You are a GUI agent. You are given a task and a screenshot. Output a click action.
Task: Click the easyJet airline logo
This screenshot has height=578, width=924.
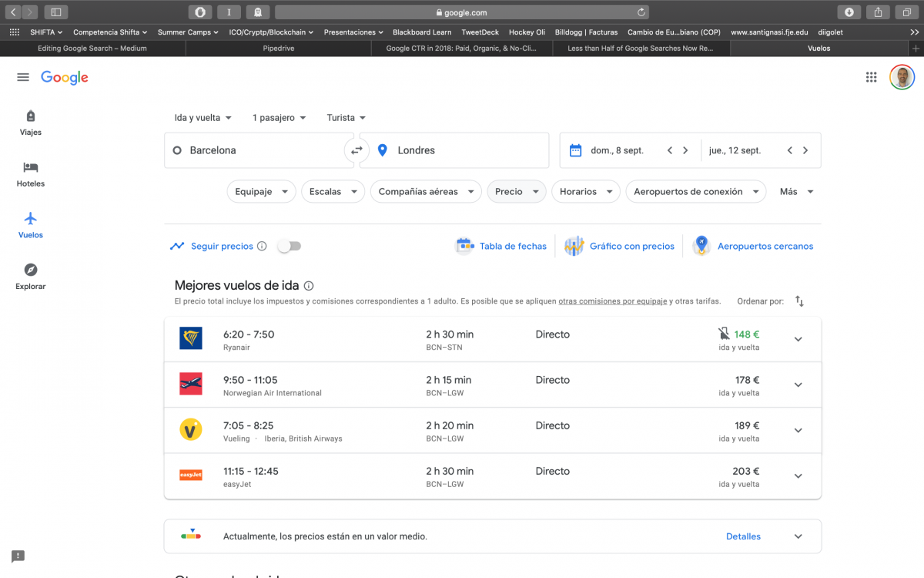click(191, 475)
